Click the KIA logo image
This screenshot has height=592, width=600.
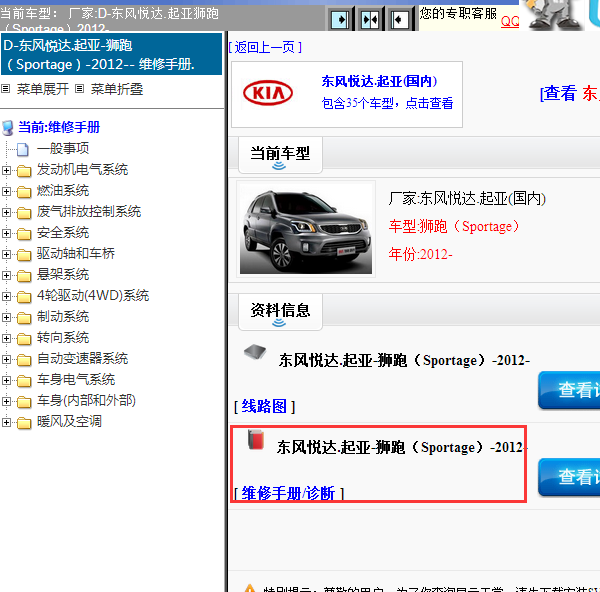(268, 93)
